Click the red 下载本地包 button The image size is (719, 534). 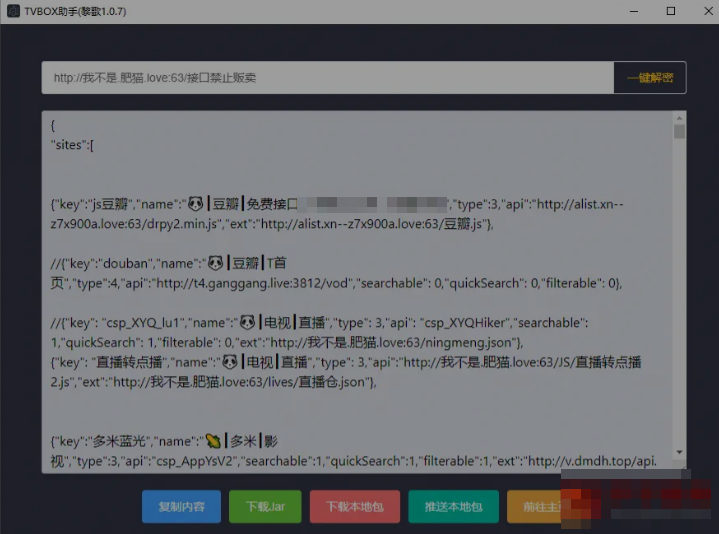pos(354,506)
